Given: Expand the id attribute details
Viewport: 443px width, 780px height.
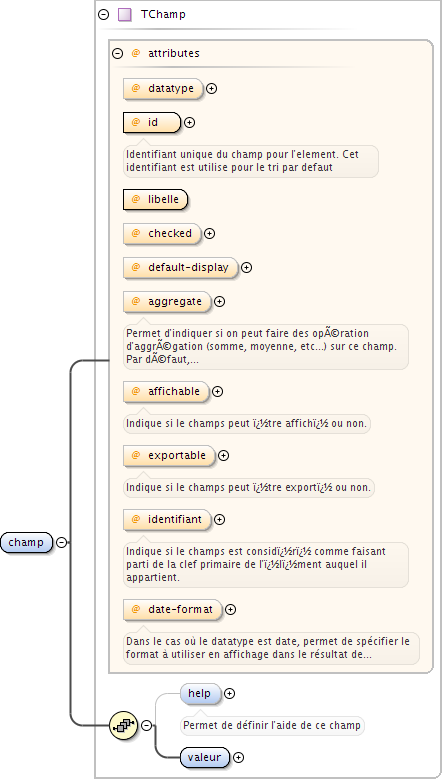Looking at the screenshot, I should point(189,122).
